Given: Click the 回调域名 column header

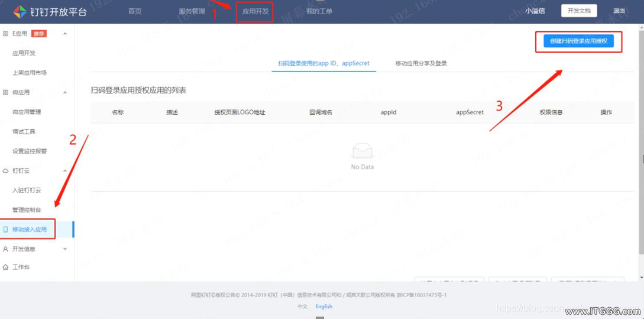Looking at the screenshot, I should 321,112.
